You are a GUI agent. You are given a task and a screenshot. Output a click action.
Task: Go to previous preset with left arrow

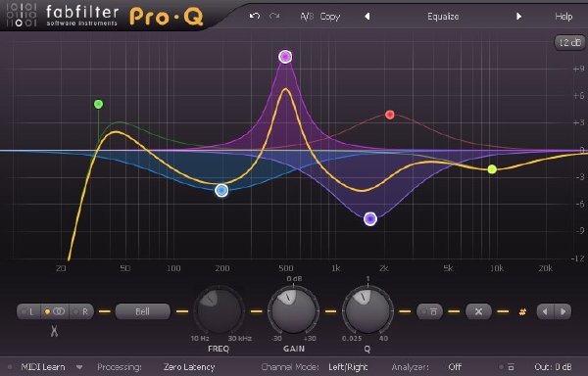click(367, 16)
